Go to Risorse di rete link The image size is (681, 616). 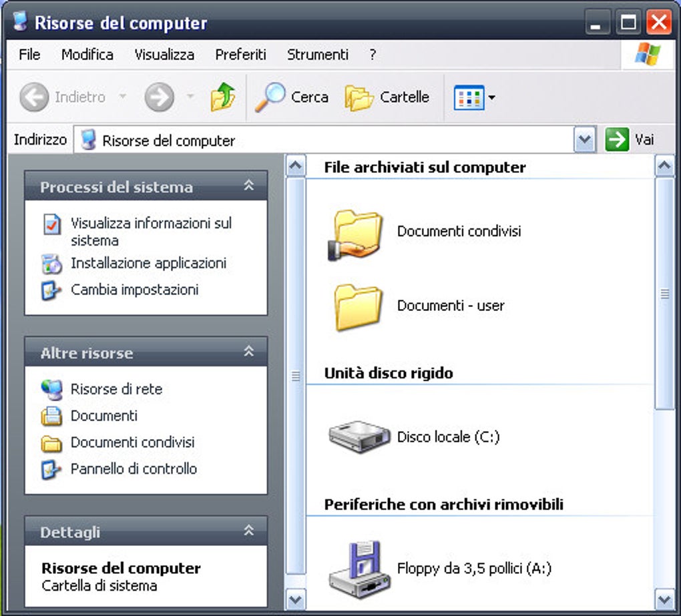[116, 389]
